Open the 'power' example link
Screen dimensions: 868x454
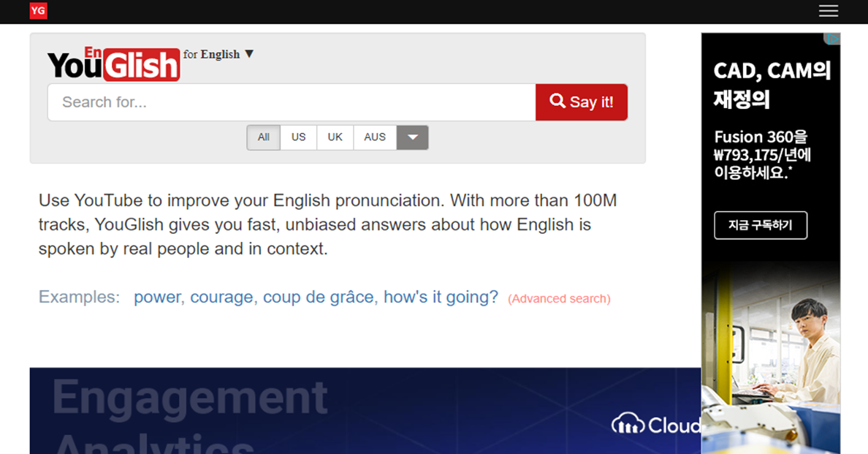click(x=157, y=298)
